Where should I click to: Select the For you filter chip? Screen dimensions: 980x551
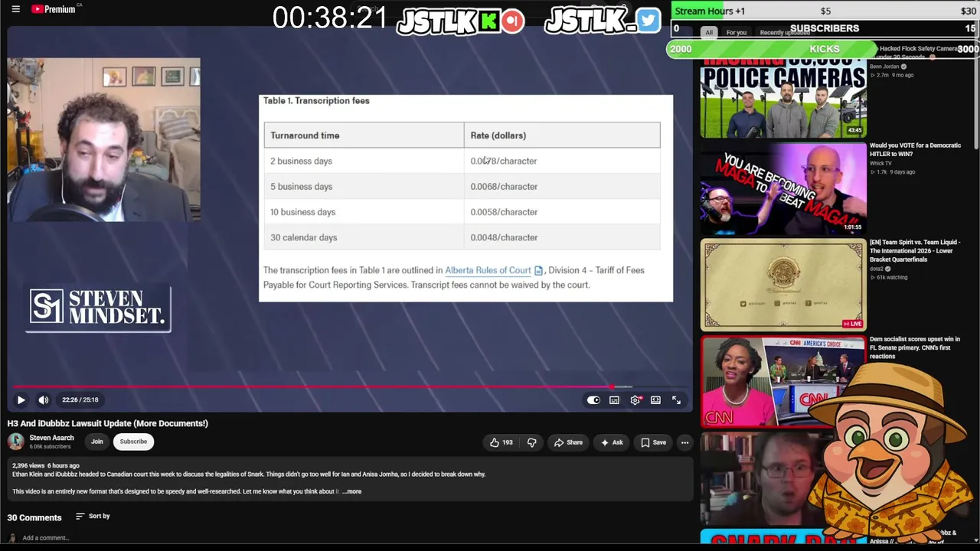[x=736, y=33]
